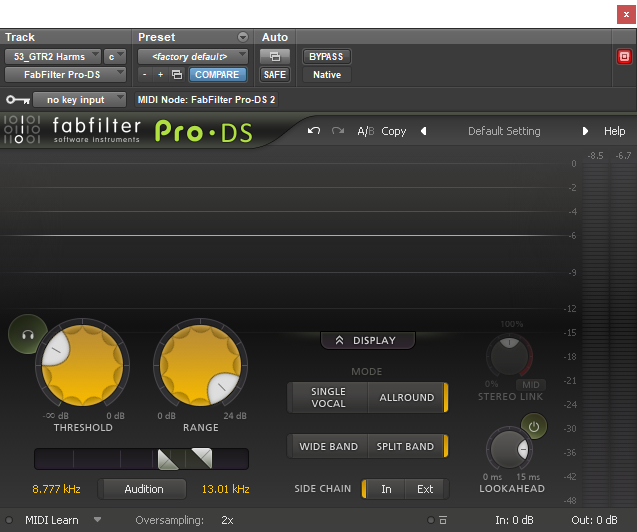Select ALLROUND mode

point(407,398)
